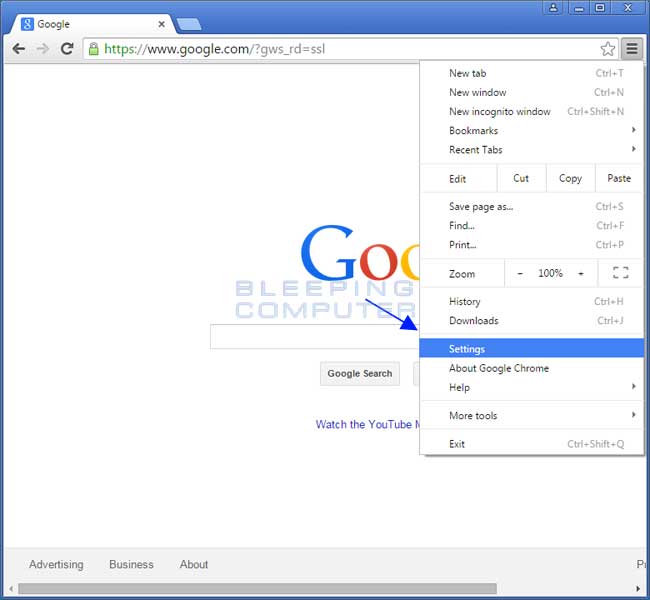Viewport: 650px width, 600px height.
Task: Click the back navigation arrow
Action: [x=18, y=48]
